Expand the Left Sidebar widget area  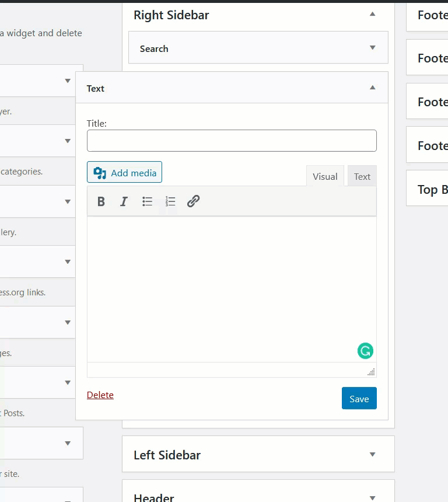point(372,454)
